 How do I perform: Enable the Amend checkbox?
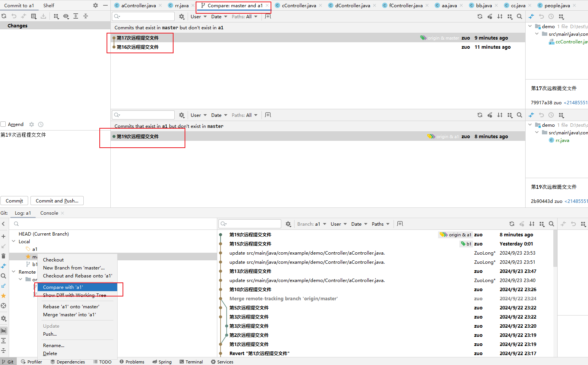coord(3,124)
